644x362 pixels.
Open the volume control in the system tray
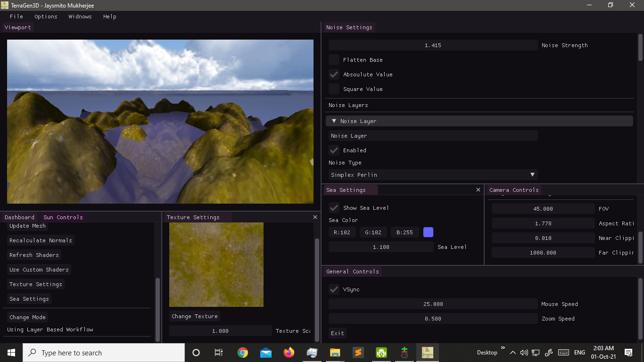[524, 352]
